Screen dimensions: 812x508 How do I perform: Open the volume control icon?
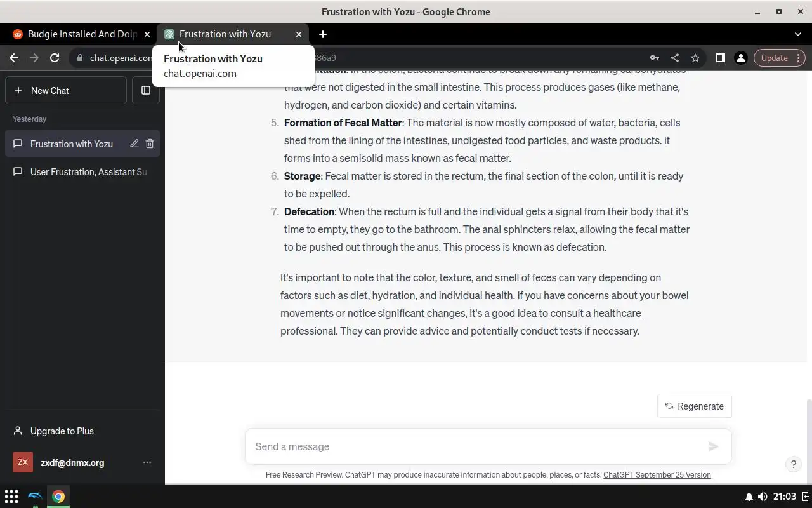[x=762, y=497]
